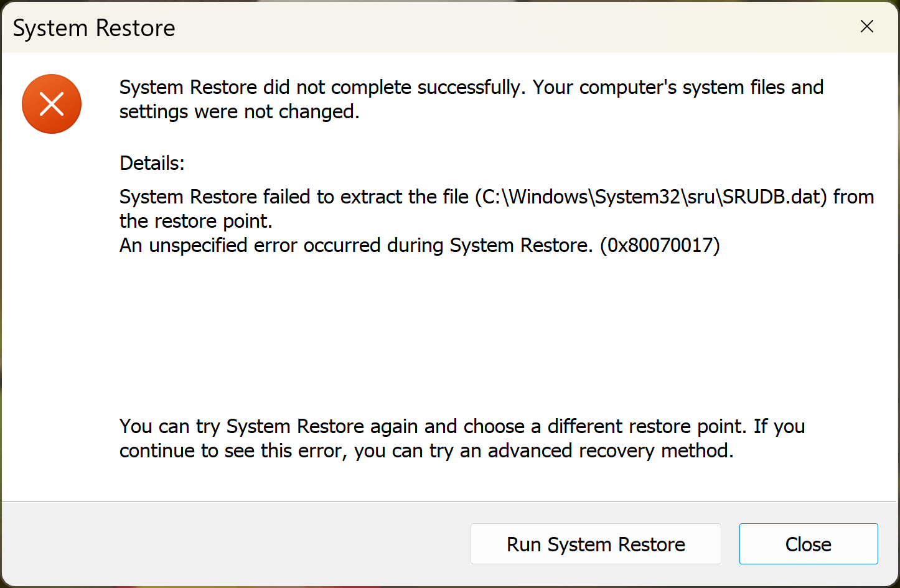Image resolution: width=900 pixels, height=588 pixels.
Task: Click the "settings were not changed." line
Action: pyautogui.click(x=239, y=112)
